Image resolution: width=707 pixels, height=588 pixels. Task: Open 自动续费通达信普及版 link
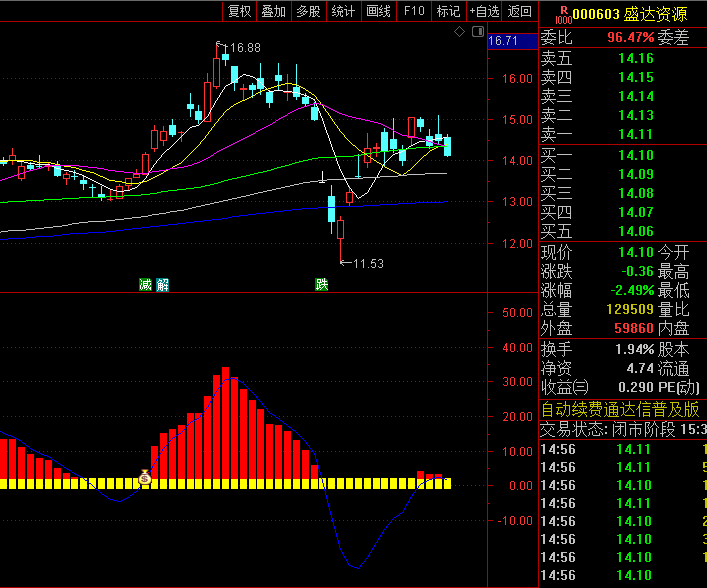click(620, 410)
